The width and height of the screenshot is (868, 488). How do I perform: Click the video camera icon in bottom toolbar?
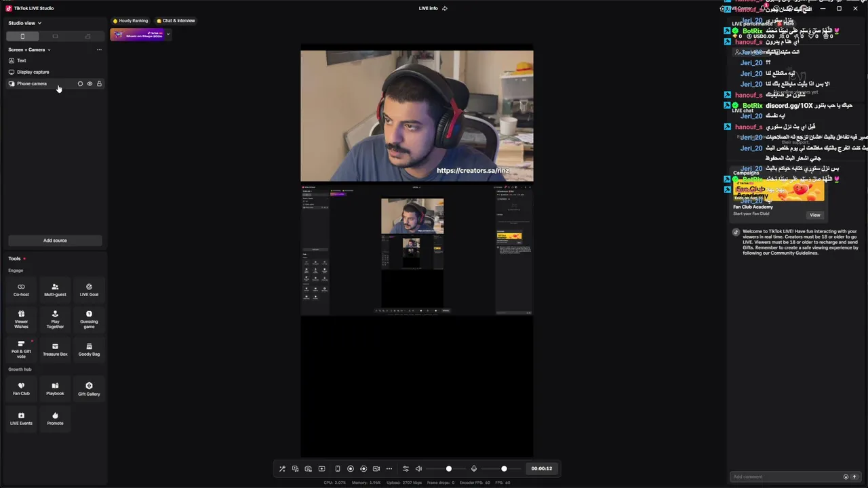click(376, 468)
